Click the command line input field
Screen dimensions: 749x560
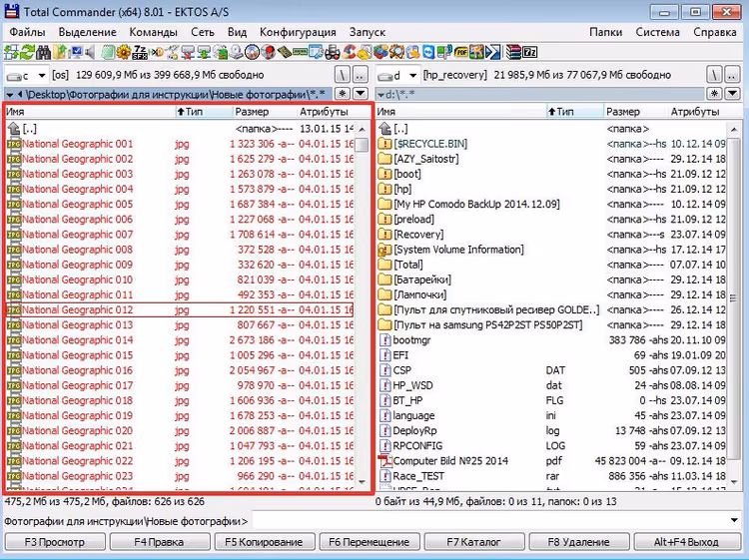tap(489, 521)
